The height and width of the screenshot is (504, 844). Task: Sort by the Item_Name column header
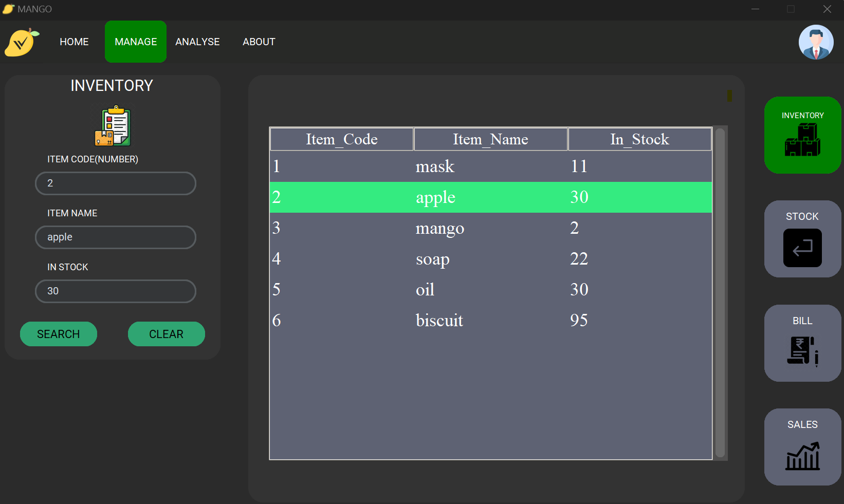pos(490,139)
